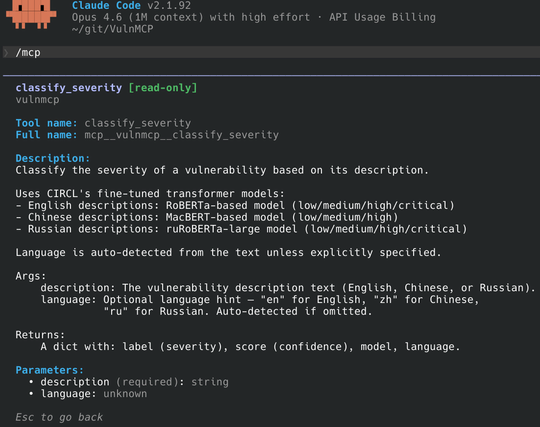Click the 'Language is auto-detected' sentence
Image resolution: width=540 pixels, height=427 pixels.
pyautogui.click(x=228, y=252)
